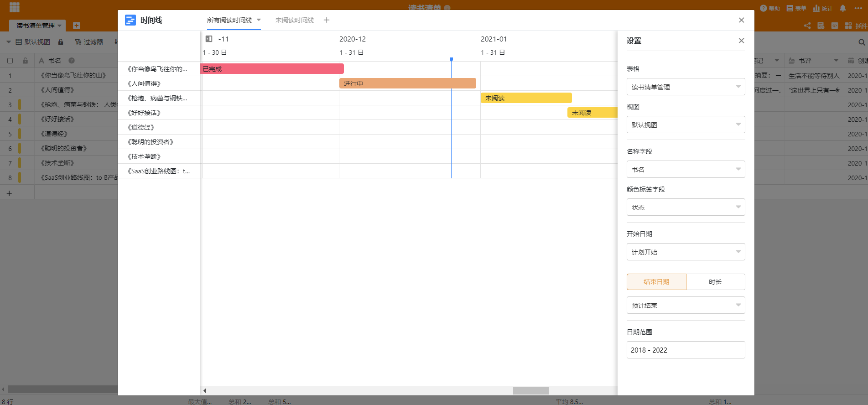Open the 开始日期 dropdown showing 计划开始

pyautogui.click(x=686, y=252)
